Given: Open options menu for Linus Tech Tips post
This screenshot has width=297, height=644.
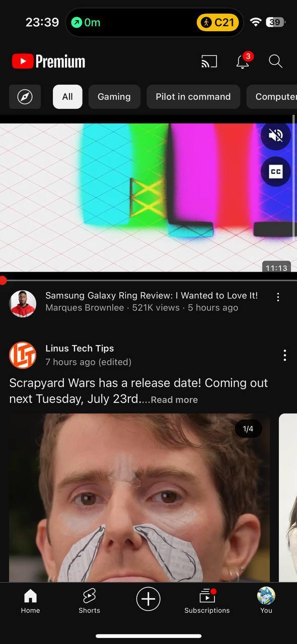Looking at the screenshot, I should click(285, 355).
